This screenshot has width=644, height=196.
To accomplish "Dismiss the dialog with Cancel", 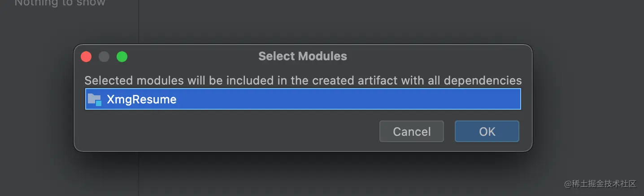I will coord(411,131).
